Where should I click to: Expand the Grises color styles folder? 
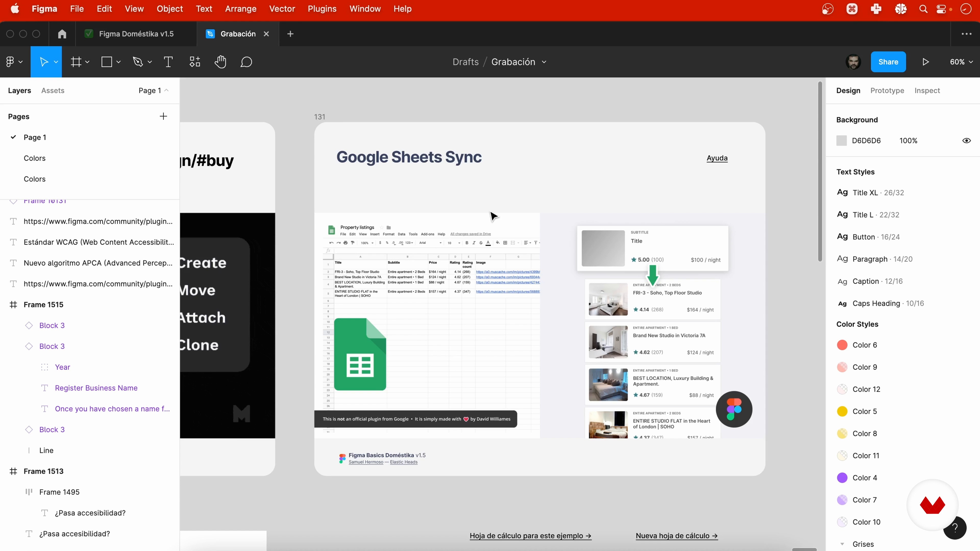pyautogui.click(x=842, y=544)
